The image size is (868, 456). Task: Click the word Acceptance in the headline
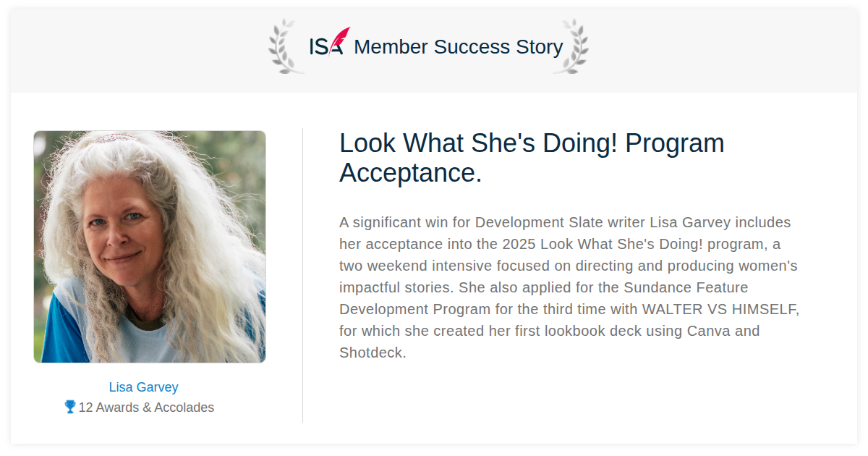tap(410, 174)
